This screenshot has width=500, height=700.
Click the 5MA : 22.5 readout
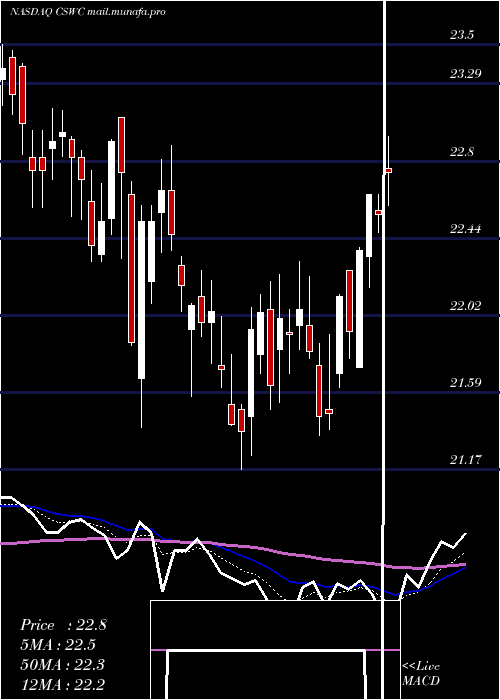coord(58,645)
